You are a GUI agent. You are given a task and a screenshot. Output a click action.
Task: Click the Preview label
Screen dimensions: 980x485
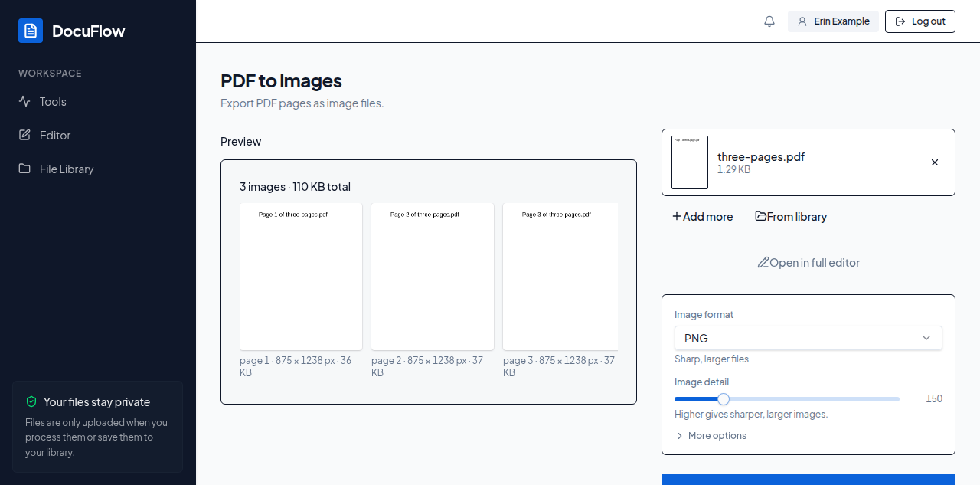coord(240,142)
